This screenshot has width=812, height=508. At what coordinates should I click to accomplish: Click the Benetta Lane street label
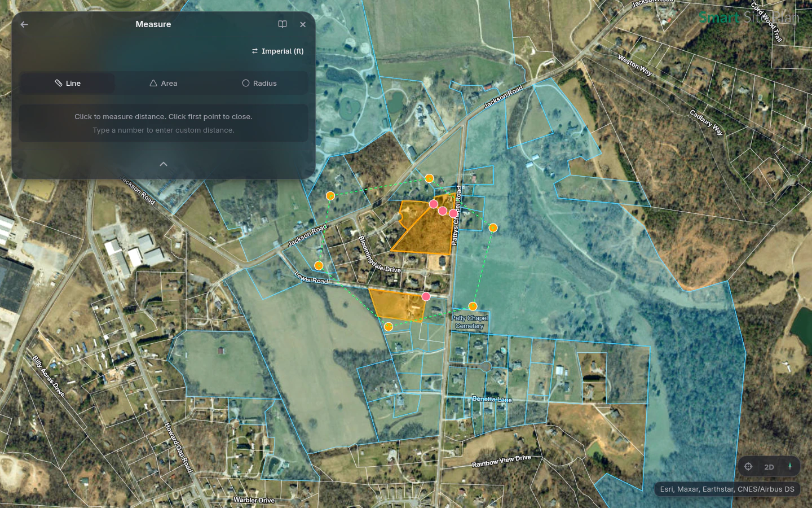pyautogui.click(x=492, y=399)
